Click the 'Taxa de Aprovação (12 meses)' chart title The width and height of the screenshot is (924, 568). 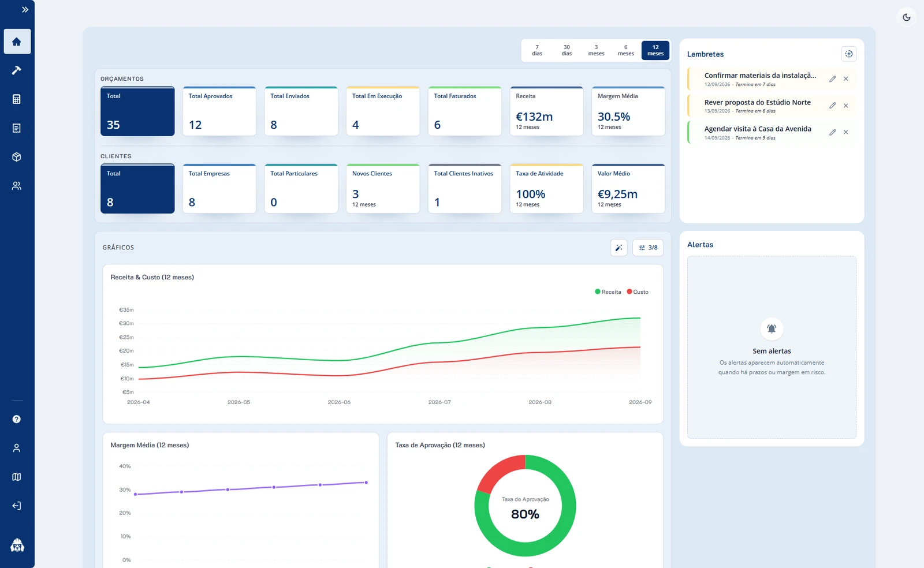pyautogui.click(x=440, y=445)
